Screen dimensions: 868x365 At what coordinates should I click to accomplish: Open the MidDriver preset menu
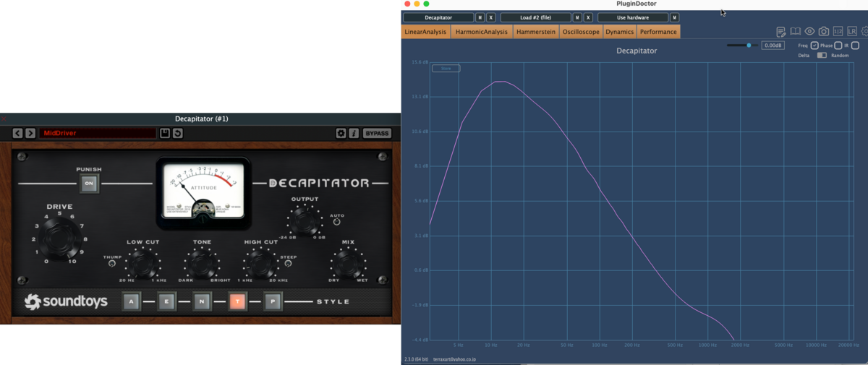point(98,133)
